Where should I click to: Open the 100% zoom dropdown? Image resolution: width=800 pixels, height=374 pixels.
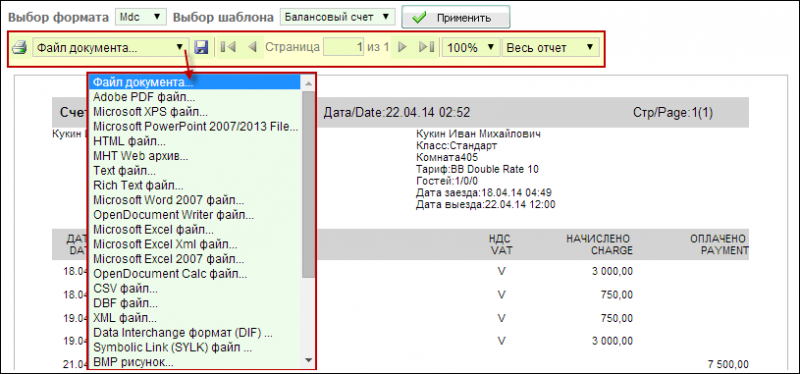471,47
